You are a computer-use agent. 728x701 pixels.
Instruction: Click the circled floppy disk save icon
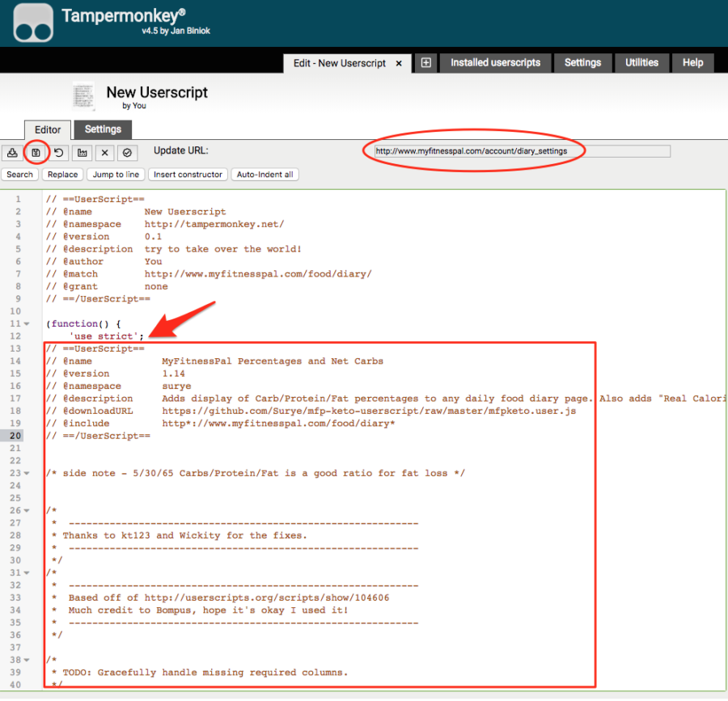(36, 152)
